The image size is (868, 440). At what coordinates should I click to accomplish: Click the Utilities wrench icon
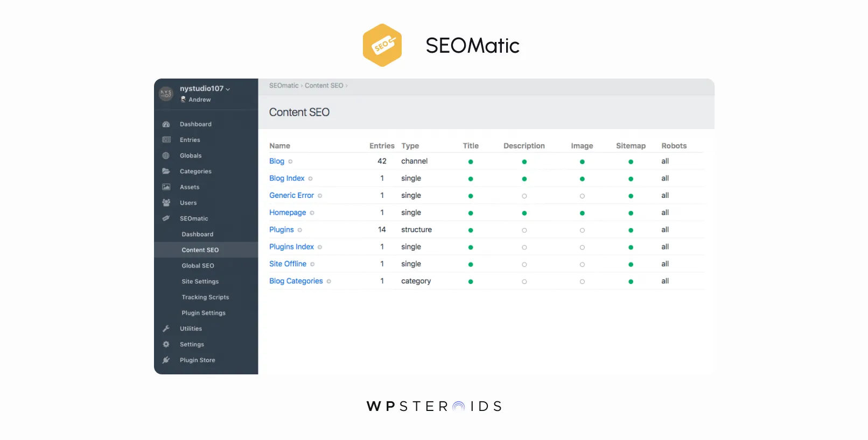pyautogui.click(x=166, y=329)
